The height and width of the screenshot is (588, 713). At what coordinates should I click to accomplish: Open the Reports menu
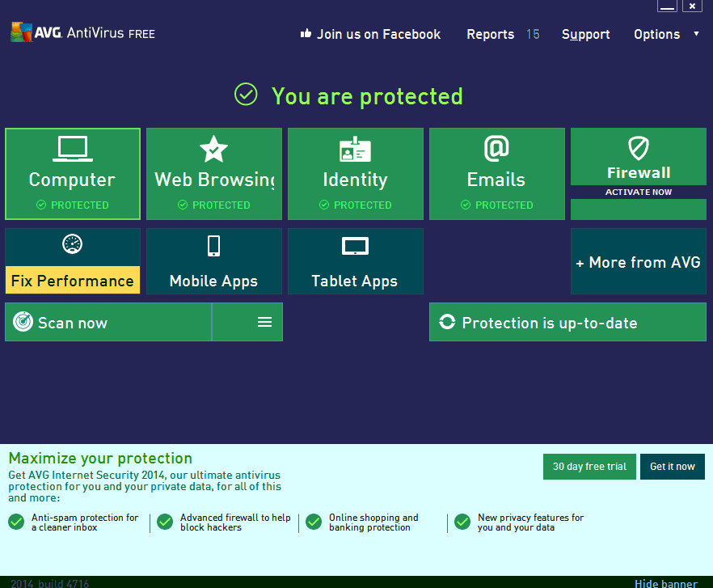[490, 34]
